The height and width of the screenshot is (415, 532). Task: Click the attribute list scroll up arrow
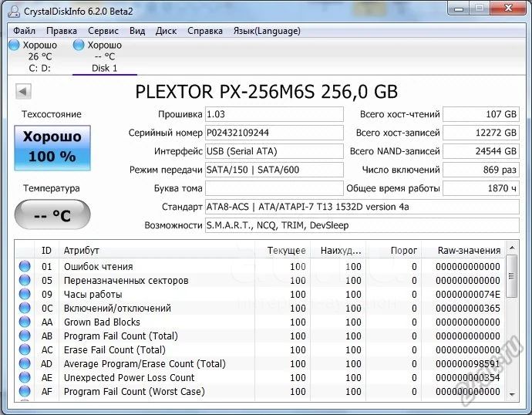512,248
